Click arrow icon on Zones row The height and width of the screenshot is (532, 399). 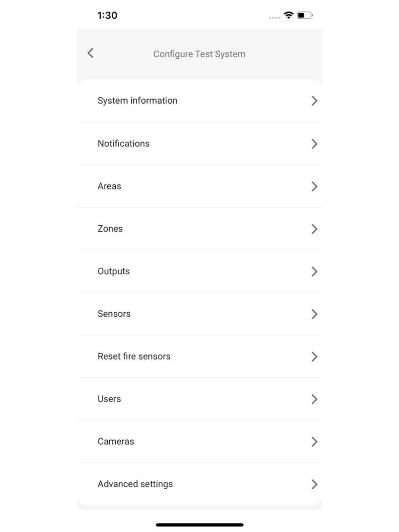[314, 229]
